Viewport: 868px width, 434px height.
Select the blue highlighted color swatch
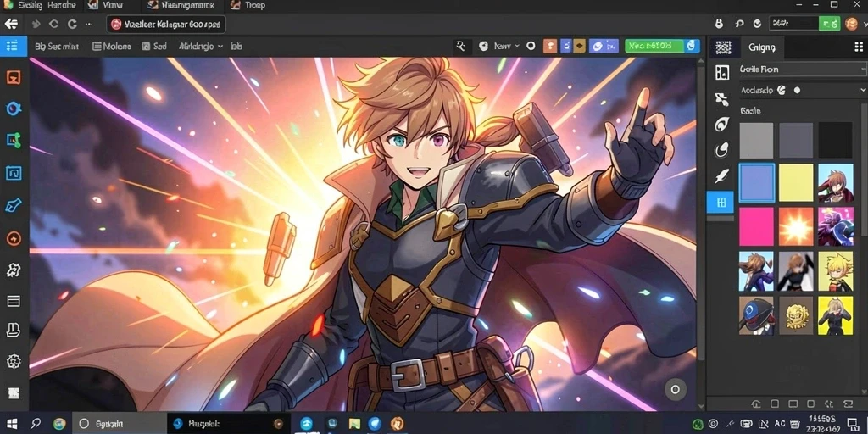coord(757,183)
